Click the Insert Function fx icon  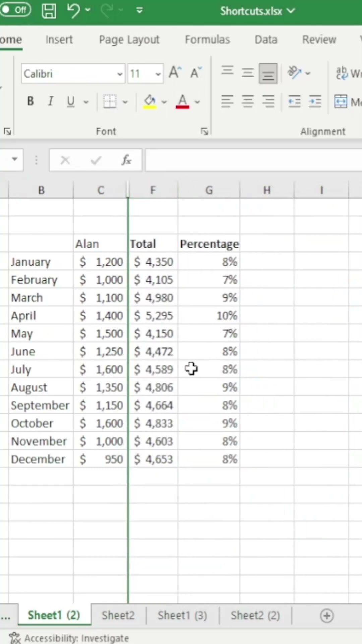pyautogui.click(x=126, y=160)
